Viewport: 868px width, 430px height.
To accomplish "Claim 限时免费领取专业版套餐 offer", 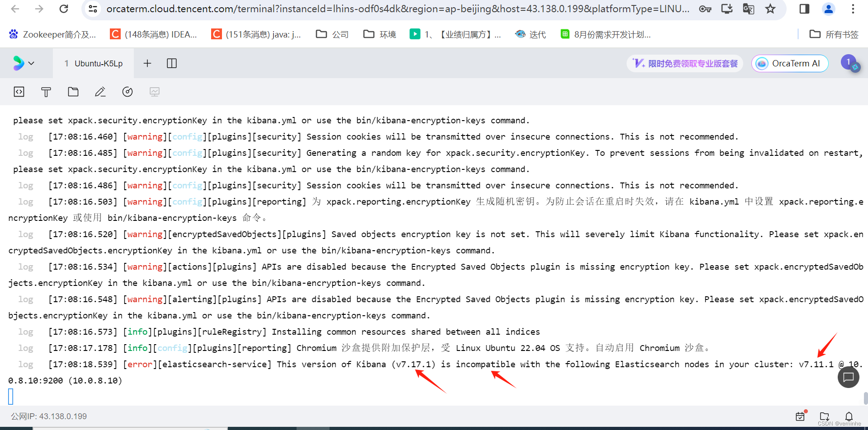I will [x=685, y=63].
